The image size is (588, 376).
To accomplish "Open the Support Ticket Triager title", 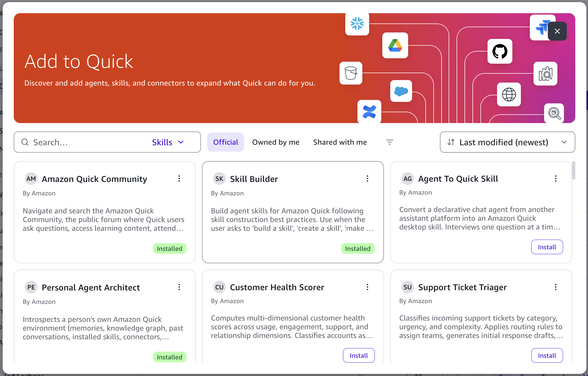I will tap(462, 287).
